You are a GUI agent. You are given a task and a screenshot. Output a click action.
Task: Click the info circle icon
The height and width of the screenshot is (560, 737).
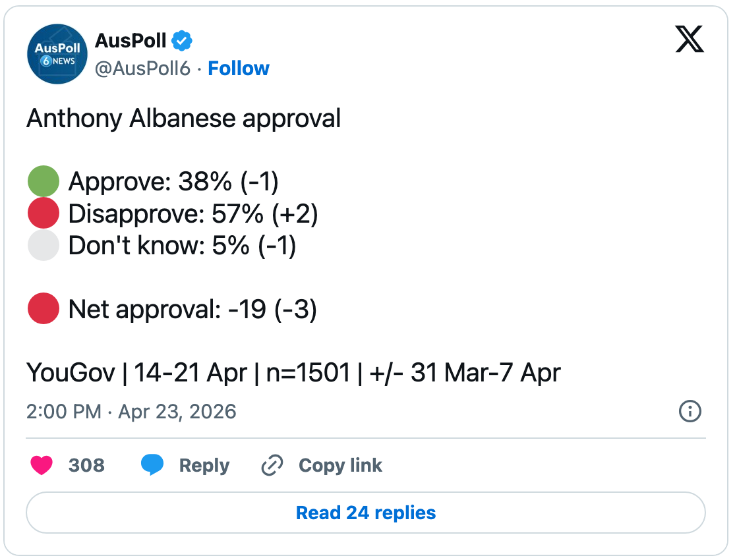coord(690,412)
